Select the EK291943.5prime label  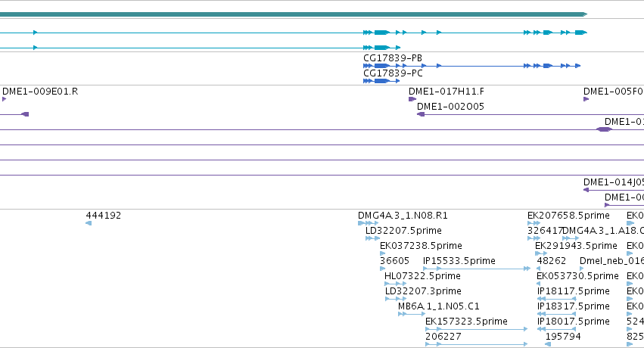(x=576, y=246)
